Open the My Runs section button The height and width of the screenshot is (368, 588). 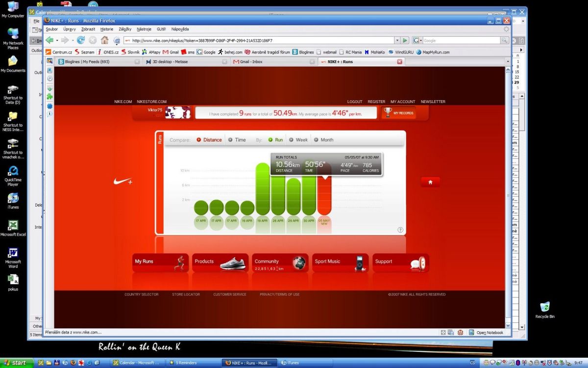[160, 263]
